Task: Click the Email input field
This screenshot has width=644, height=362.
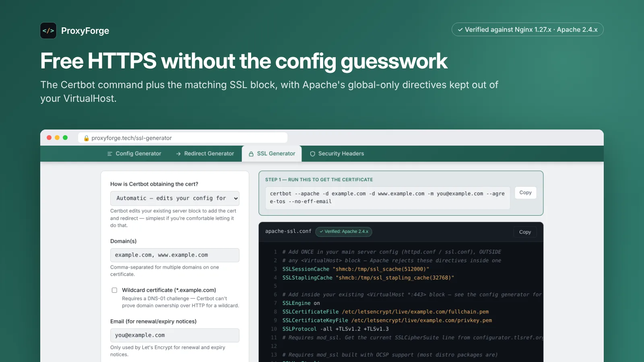Action: click(x=175, y=335)
